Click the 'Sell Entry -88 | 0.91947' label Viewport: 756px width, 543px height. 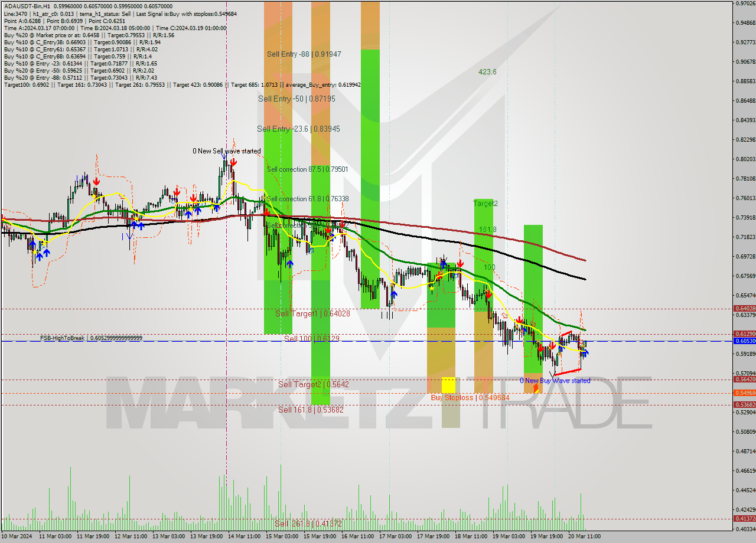coord(304,54)
